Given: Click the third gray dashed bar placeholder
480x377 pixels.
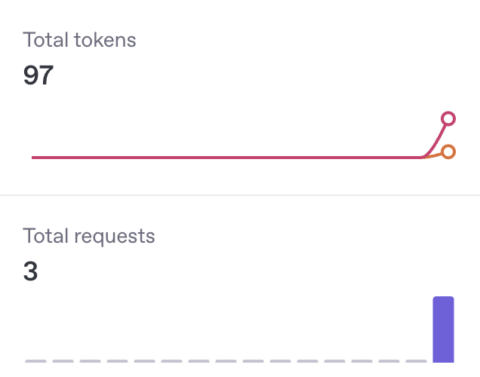Looking at the screenshot, I should pos(90,361).
